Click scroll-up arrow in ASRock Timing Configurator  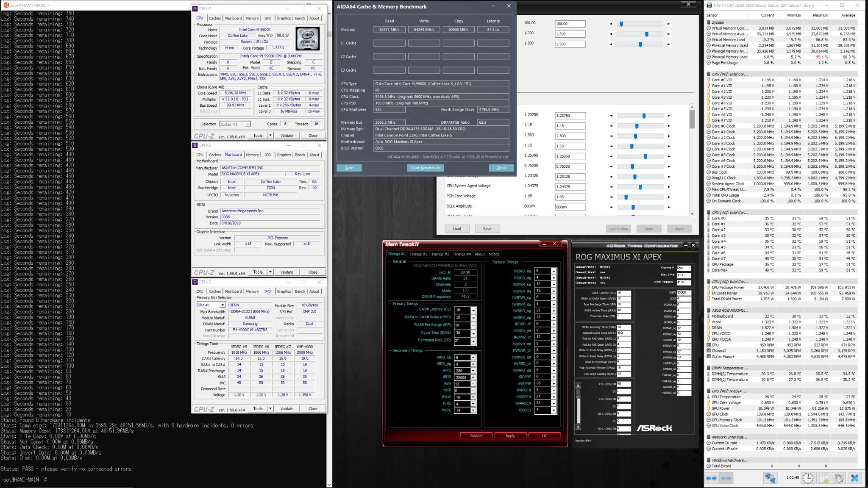578,386
